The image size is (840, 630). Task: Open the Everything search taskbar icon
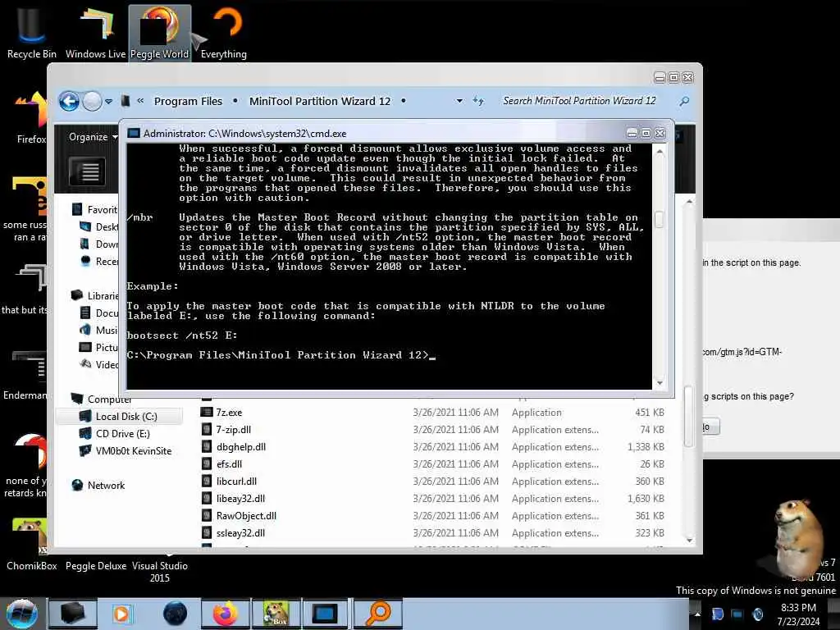(377, 614)
